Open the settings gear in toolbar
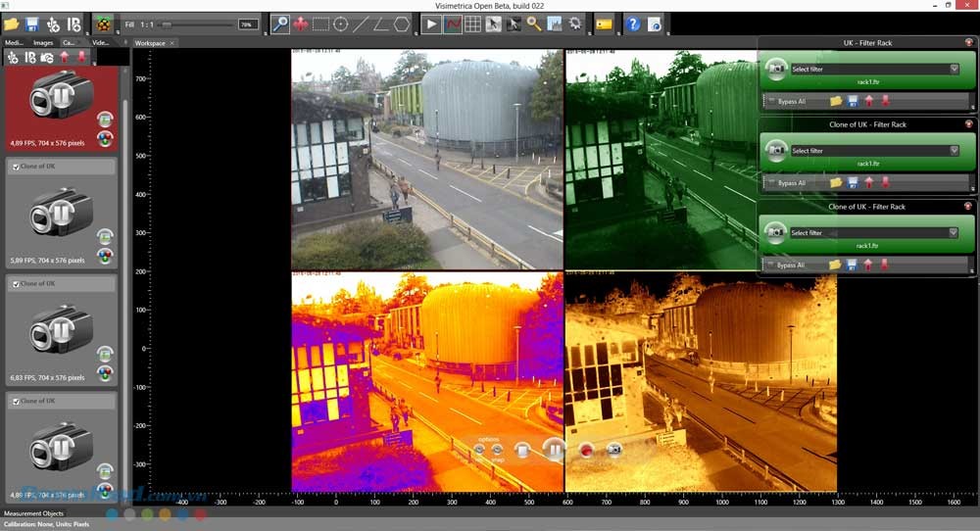The image size is (980, 531). coord(575,24)
